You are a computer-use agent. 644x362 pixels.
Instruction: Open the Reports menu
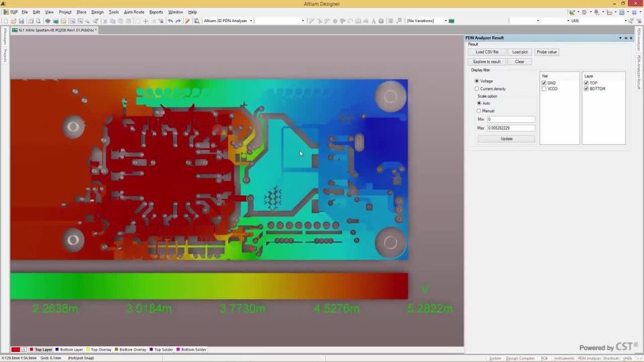tap(156, 12)
